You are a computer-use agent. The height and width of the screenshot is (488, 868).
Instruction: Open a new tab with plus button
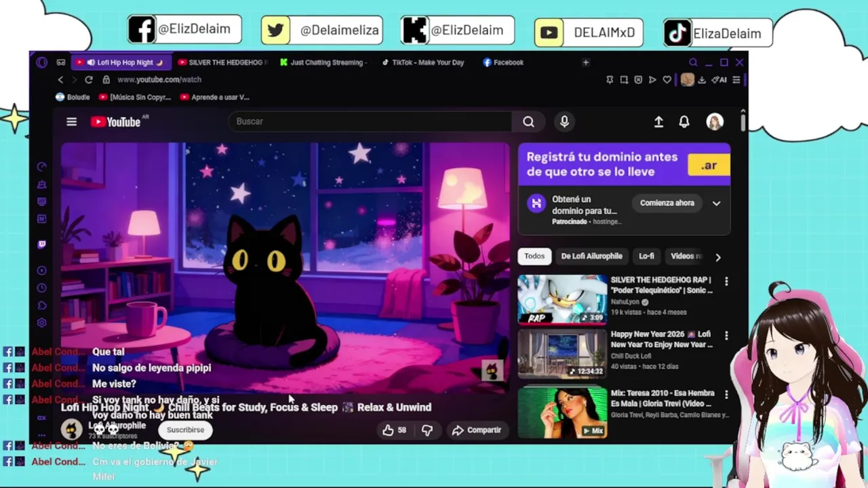point(586,62)
